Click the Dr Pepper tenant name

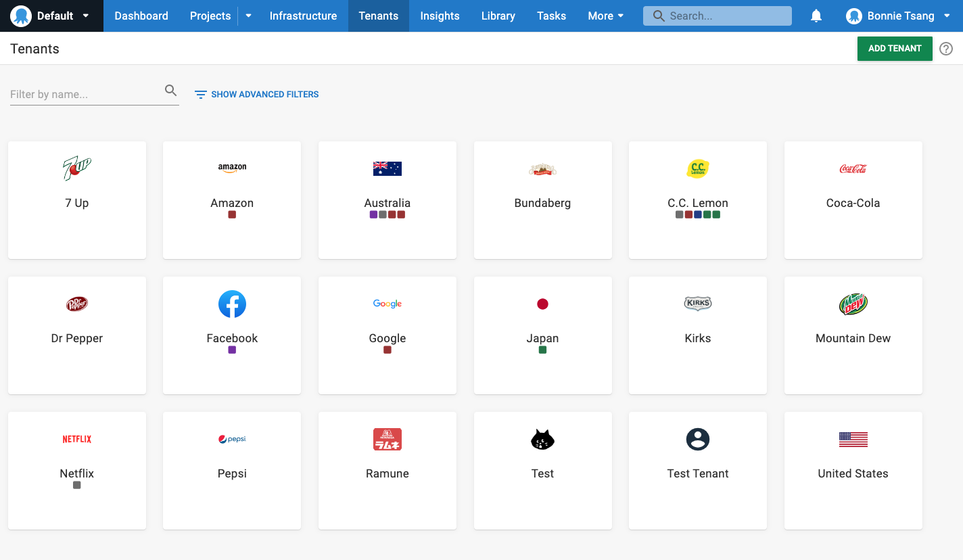click(77, 338)
